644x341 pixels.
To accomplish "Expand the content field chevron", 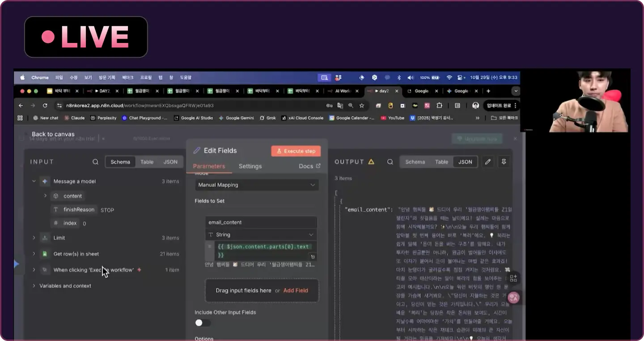I will pos(45,196).
